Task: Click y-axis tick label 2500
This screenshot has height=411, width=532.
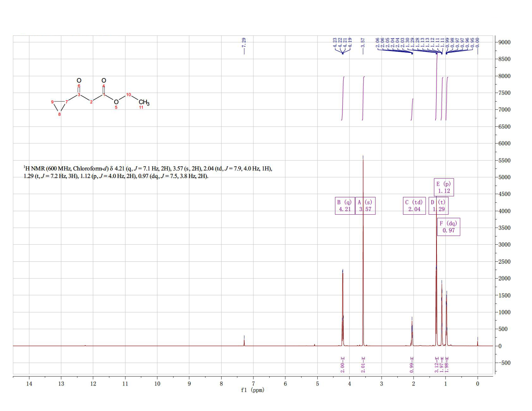Action: (504, 261)
